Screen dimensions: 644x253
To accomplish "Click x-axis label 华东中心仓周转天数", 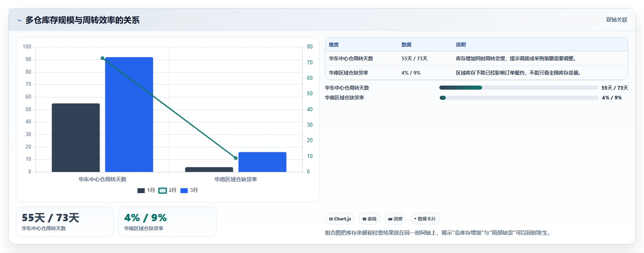I will [102, 179].
